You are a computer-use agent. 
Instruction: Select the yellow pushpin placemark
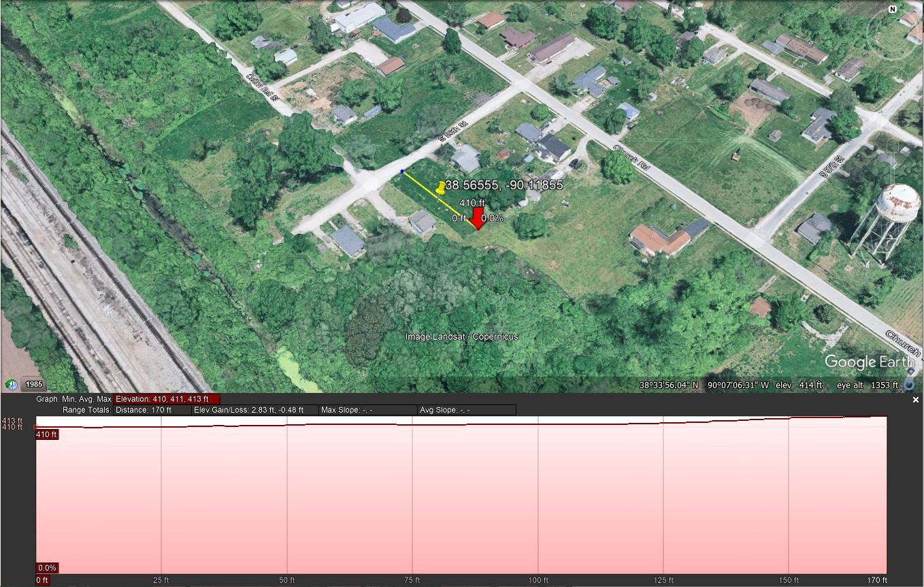(x=441, y=187)
